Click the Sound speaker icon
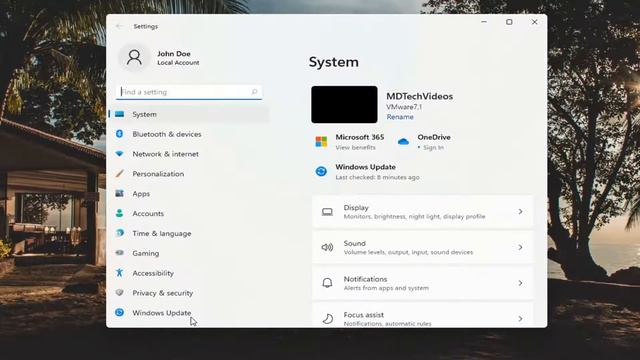 click(327, 247)
